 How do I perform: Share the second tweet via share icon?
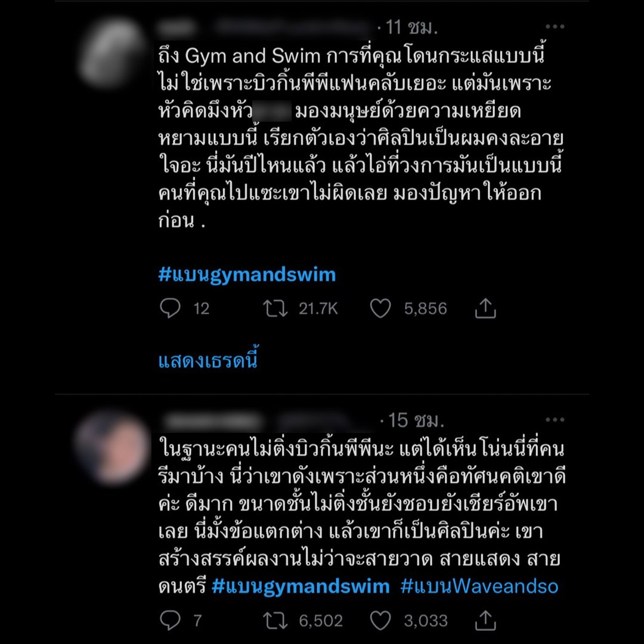coord(485,620)
